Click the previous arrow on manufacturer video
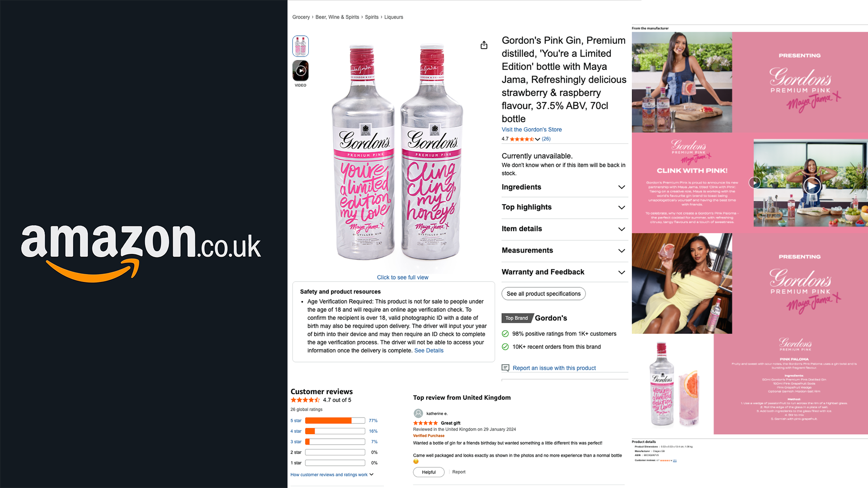Viewport: 868px width, 488px height. coord(755,183)
